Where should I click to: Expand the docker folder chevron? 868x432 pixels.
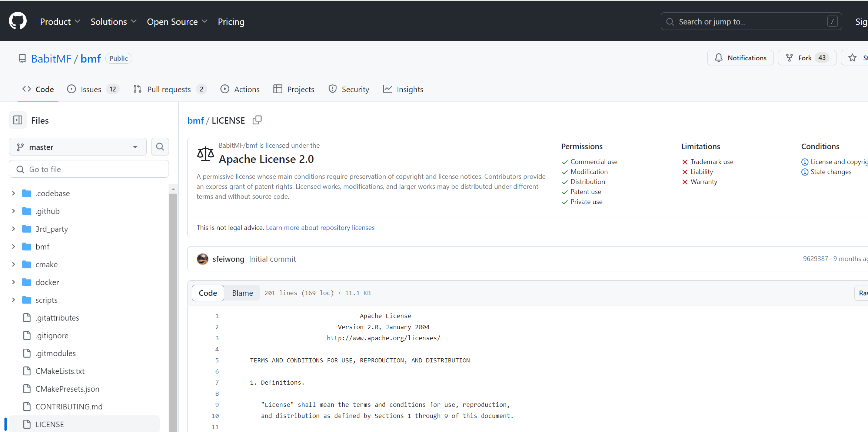pyautogui.click(x=13, y=282)
